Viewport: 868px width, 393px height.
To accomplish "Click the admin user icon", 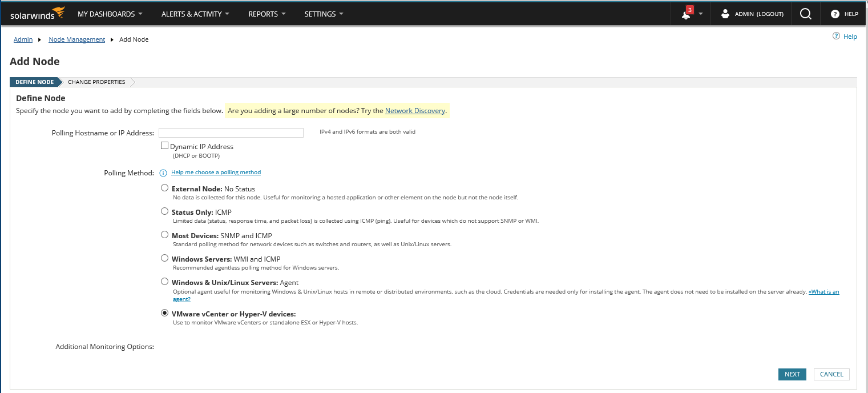I will pos(725,14).
